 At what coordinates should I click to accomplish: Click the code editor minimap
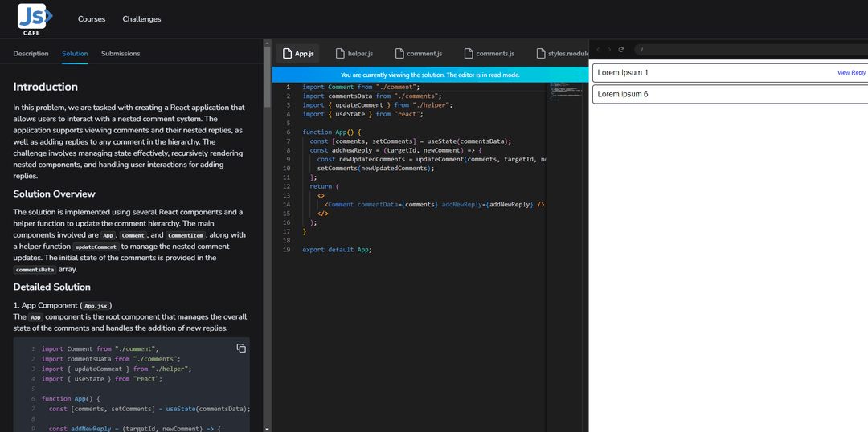pos(566,92)
